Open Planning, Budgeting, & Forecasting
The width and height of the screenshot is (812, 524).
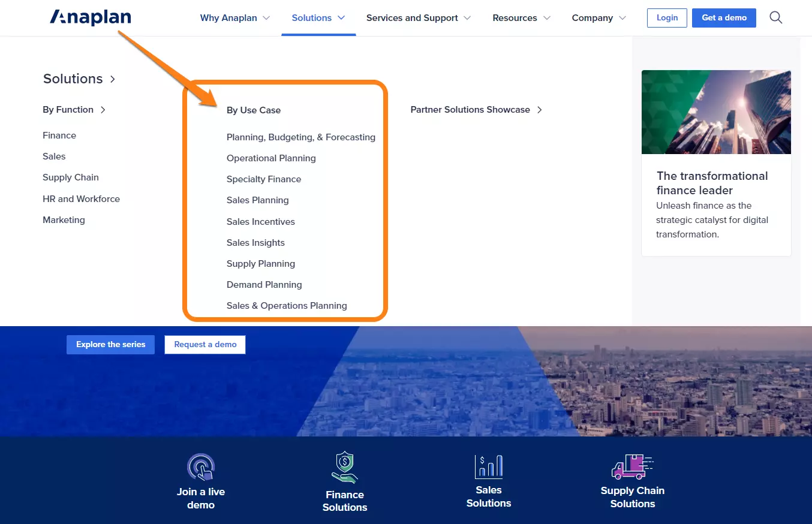(x=301, y=137)
